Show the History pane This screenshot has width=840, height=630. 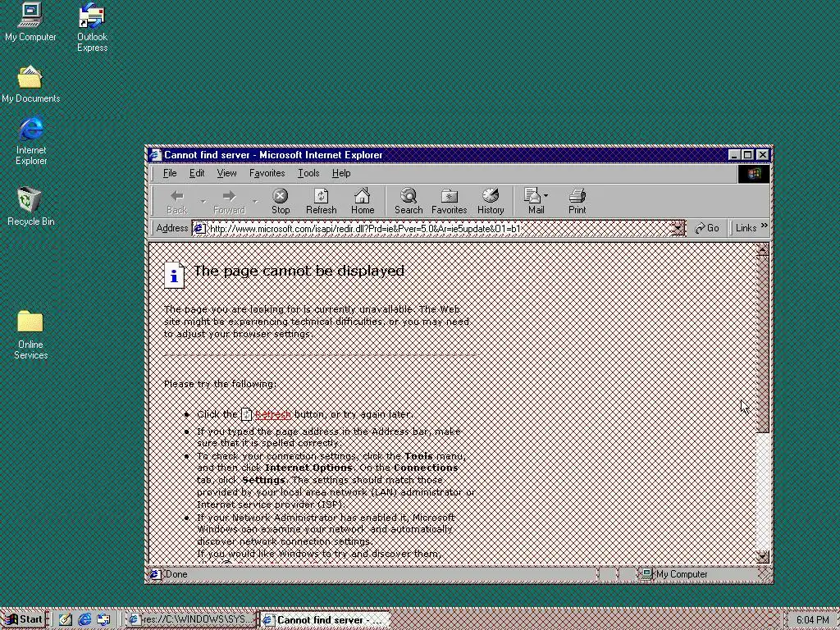491,202
